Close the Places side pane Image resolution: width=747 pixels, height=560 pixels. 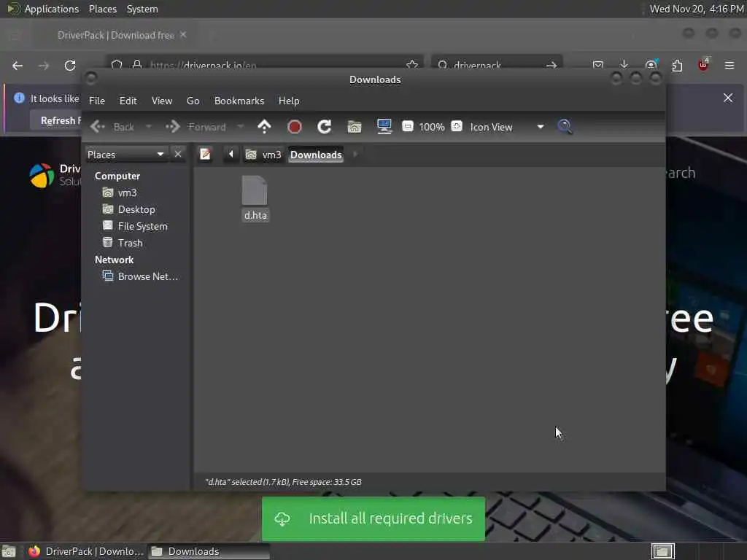coord(178,155)
